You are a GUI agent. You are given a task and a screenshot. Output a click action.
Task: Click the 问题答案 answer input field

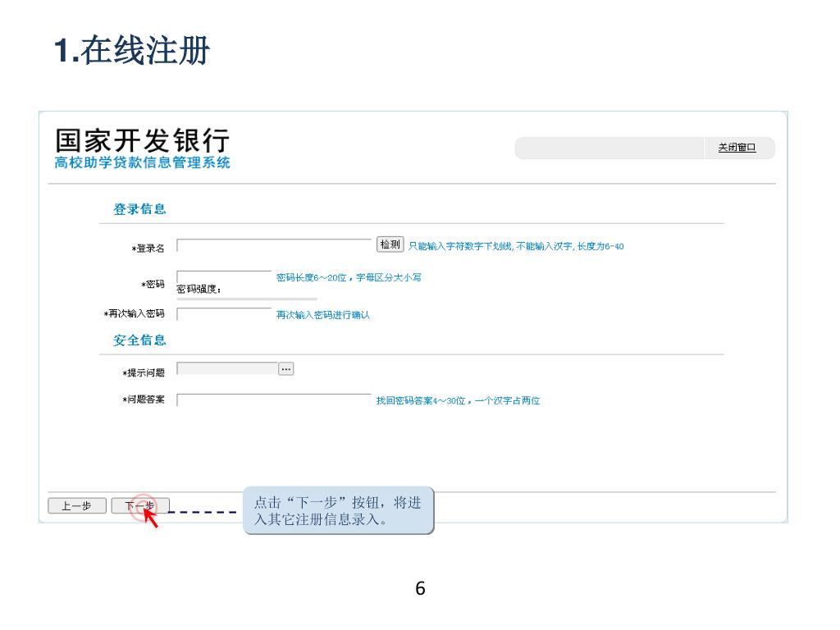tap(275, 400)
